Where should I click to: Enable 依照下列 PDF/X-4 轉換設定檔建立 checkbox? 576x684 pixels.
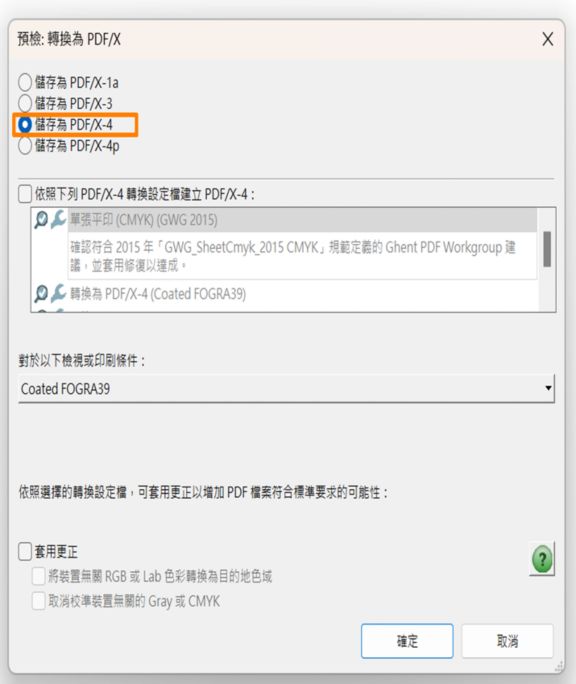pyautogui.click(x=25, y=194)
